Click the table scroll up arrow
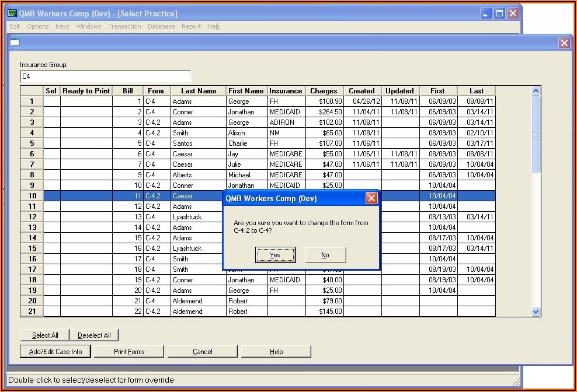This screenshot has height=392, width=577. pyautogui.click(x=536, y=91)
